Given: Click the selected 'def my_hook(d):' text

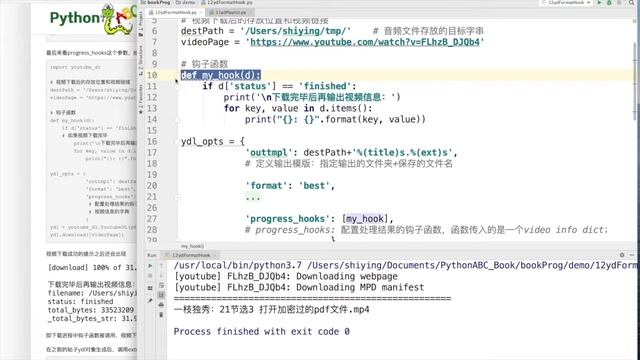Looking at the screenshot, I should click(x=220, y=76).
